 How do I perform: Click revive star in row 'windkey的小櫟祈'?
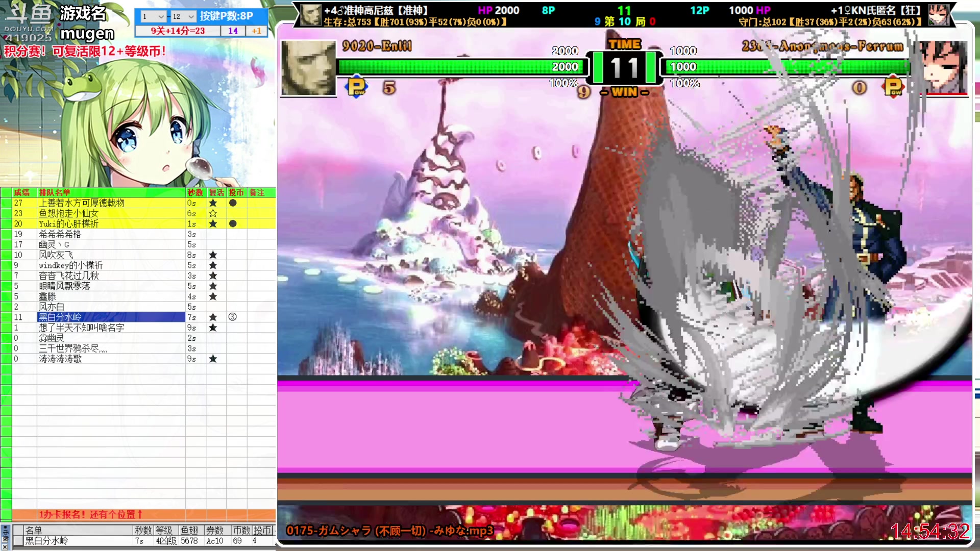coord(213,265)
